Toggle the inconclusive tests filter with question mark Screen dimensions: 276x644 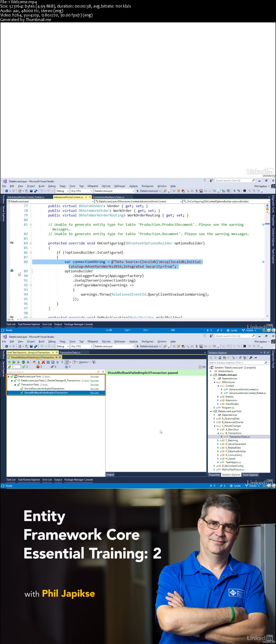(x=67, y=367)
